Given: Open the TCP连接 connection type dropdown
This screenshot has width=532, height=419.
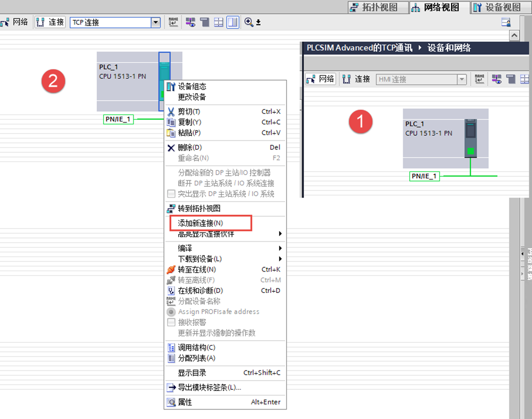Looking at the screenshot, I should pyautogui.click(x=155, y=22).
